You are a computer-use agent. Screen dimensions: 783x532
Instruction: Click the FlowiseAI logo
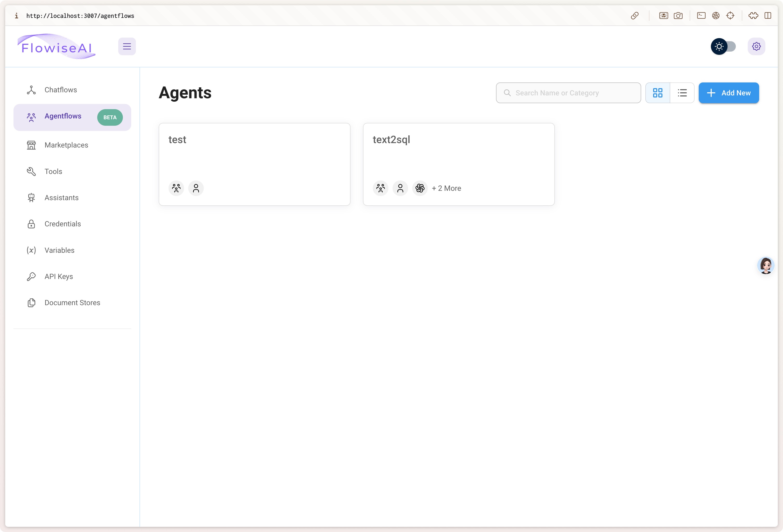coord(57,46)
